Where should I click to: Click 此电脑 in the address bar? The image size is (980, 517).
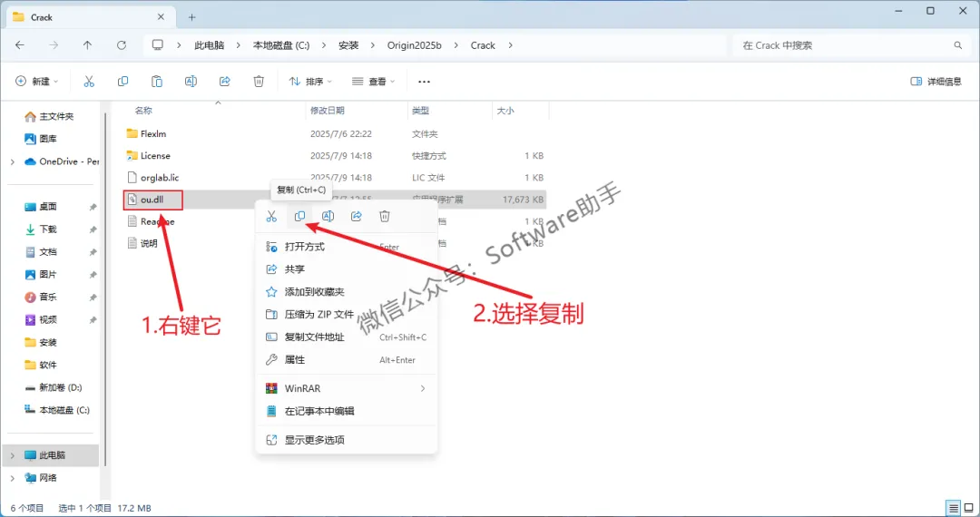(209, 45)
